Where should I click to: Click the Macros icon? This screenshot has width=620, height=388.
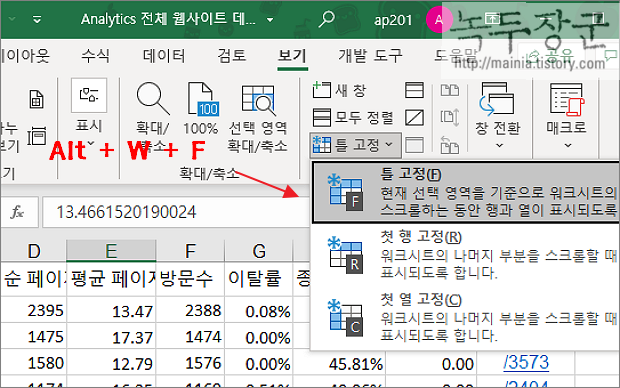point(567,100)
